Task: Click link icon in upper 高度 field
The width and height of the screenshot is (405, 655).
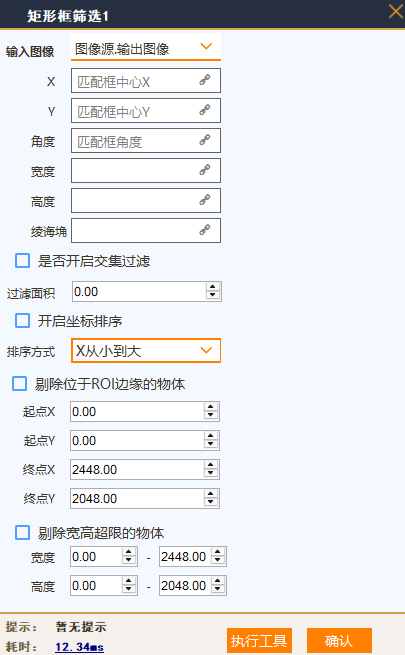Action: coord(205,200)
